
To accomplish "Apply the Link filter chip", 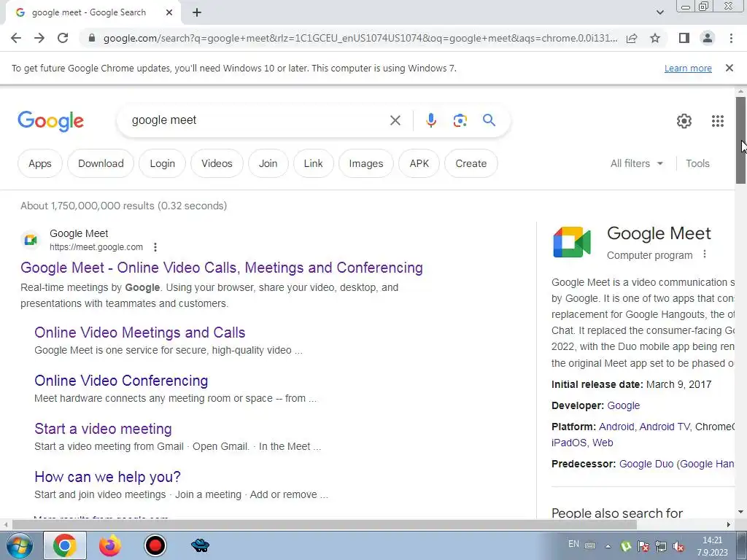I will point(314,163).
